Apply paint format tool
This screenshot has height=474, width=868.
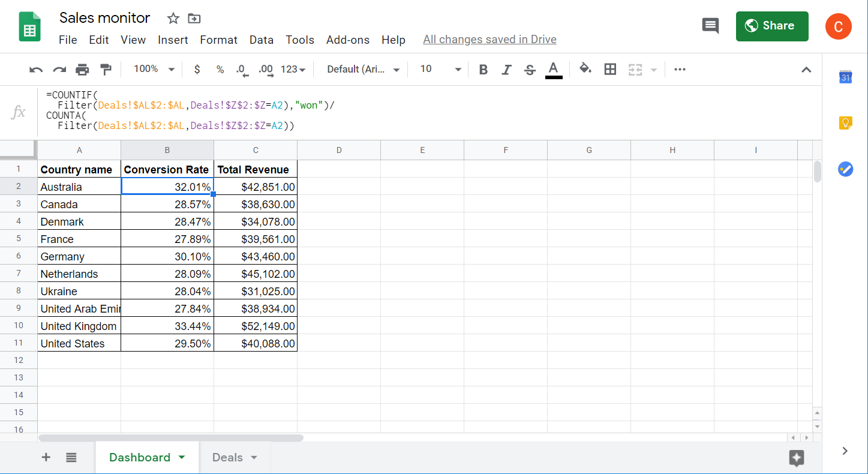pyautogui.click(x=106, y=69)
